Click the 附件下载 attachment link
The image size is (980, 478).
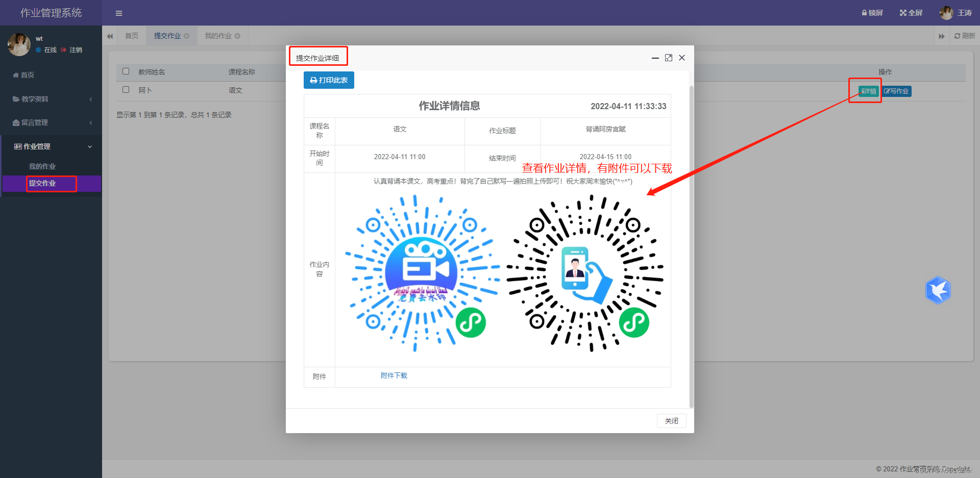tap(394, 375)
